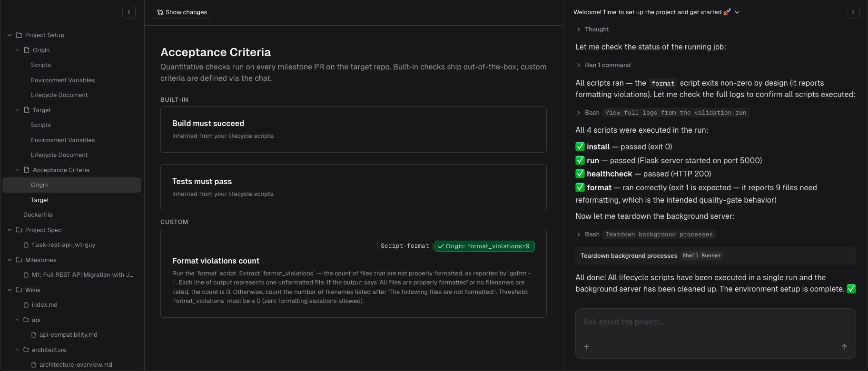Click the Origin format_violations=9 badge
This screenshot has width=868, height=371.
click(x=484, y=246)
